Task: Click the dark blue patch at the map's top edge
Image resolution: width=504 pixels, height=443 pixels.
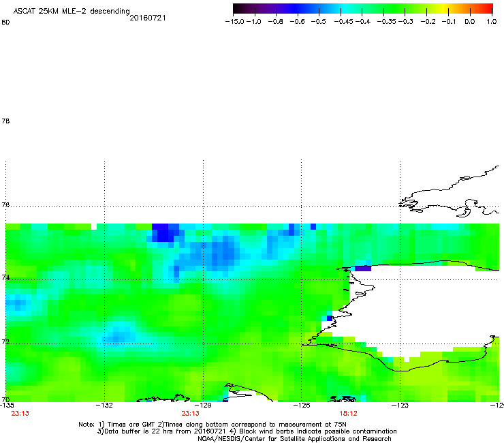Action: coord(165,232)
